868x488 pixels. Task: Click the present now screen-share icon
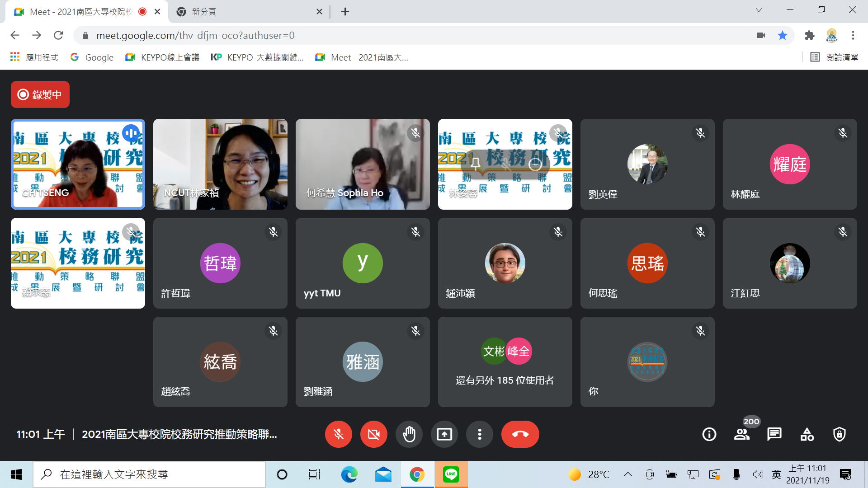tap(444, 434)
